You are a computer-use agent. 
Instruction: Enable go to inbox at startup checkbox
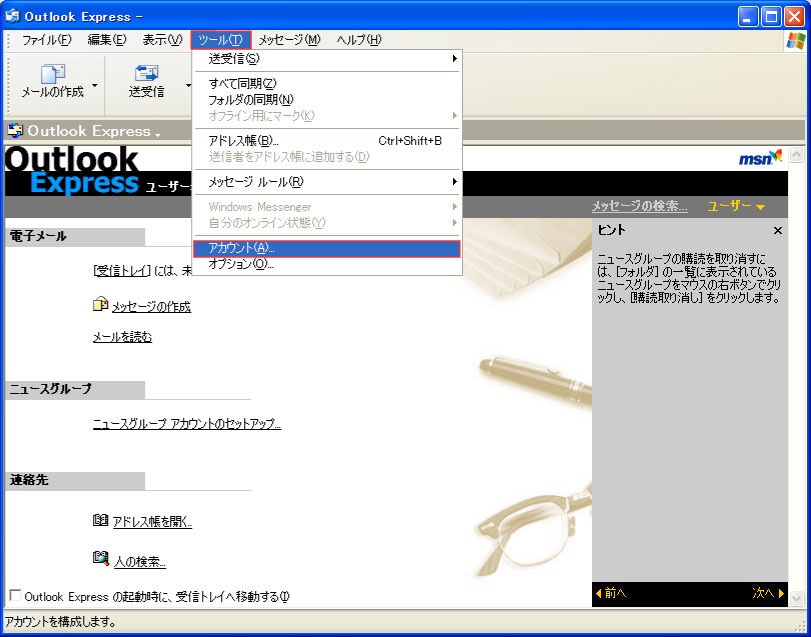pyautogui.click(x=14, y=596)
